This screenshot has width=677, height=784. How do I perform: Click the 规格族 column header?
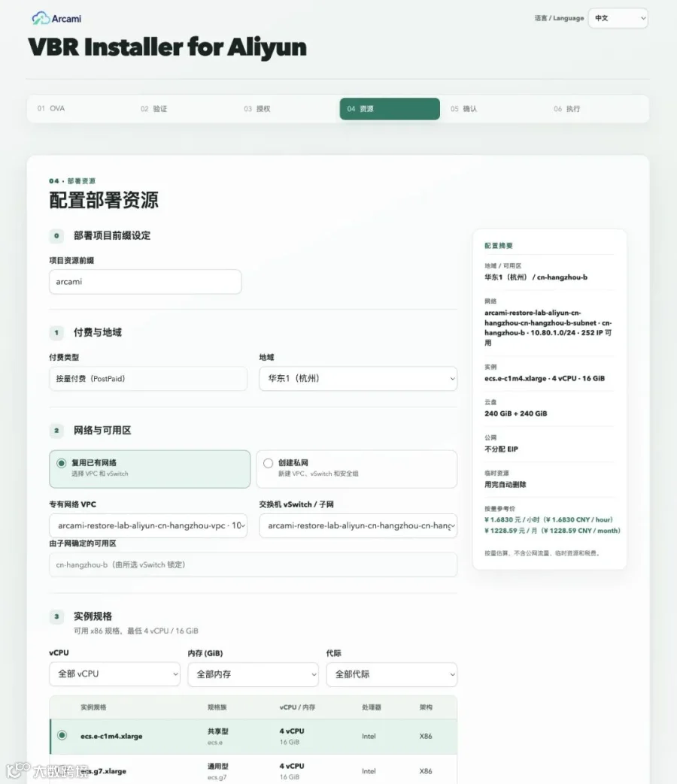click(x=217, y=707)
